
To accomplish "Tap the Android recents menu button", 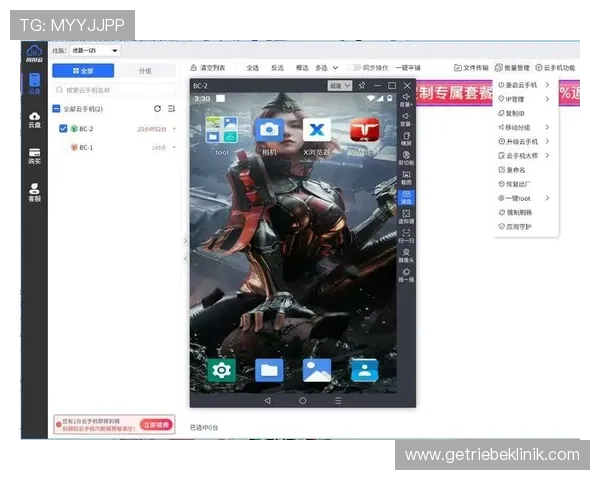I will coord(338,400).
